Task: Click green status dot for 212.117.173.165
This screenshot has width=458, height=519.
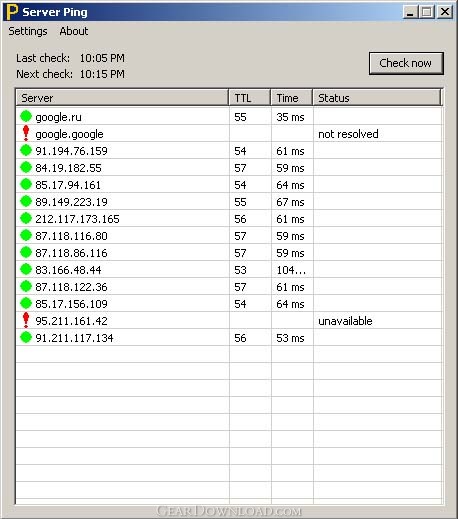Action: 26,218
